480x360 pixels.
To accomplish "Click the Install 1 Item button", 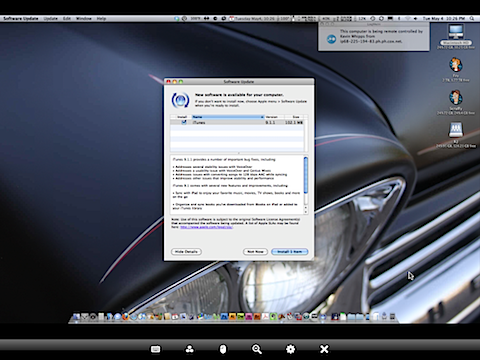I will 290,252.
